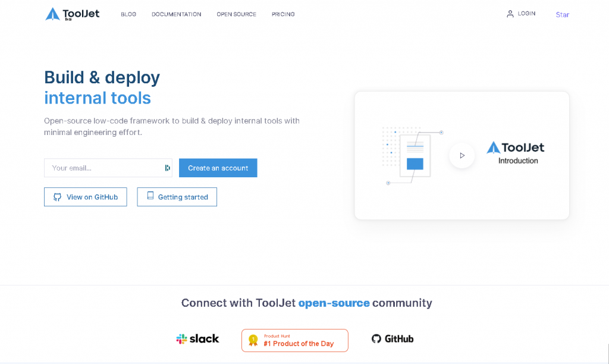Open the Slack community logo

click(197, 339)
